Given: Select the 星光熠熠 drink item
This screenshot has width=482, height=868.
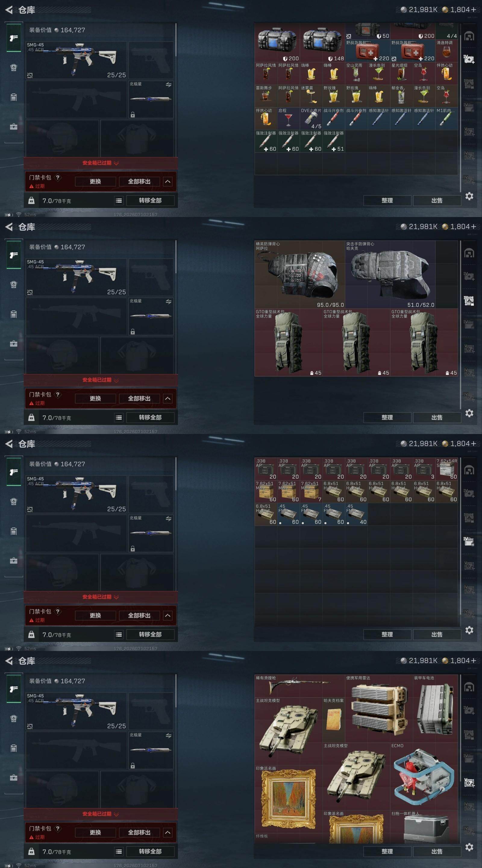Looking at the screenshot, I should pos(401,74).
